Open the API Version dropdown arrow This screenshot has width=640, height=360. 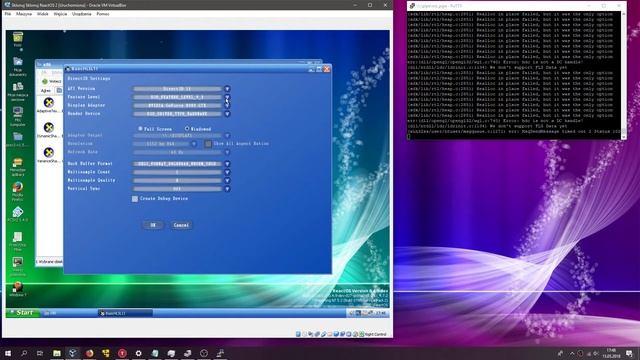[x=227, y=89]
